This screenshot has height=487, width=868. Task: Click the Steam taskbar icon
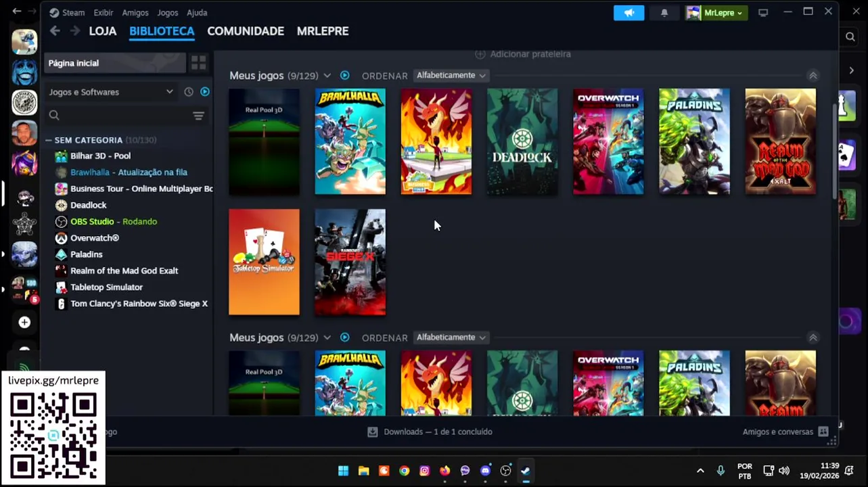[x=526, y=471]
